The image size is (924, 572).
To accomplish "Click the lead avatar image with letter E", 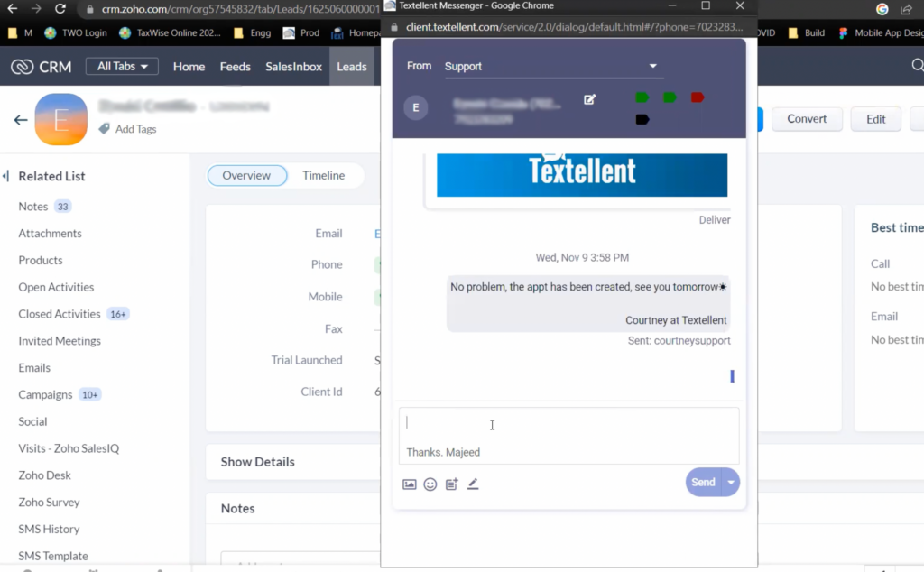I will pos(61,119).
